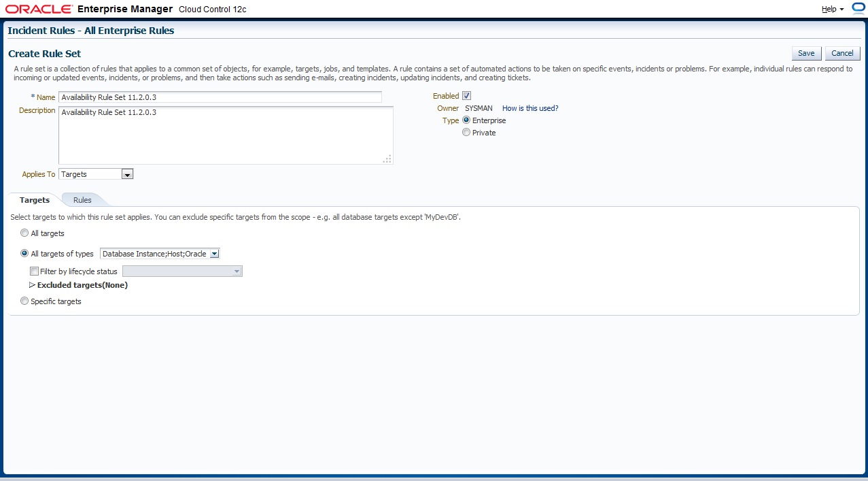Click inside the Description text area
Screen dimensions: 868x481
pos(226,135)
